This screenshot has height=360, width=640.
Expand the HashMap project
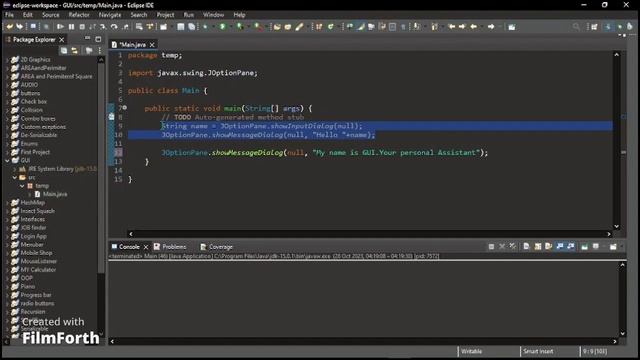coord(7,202)
